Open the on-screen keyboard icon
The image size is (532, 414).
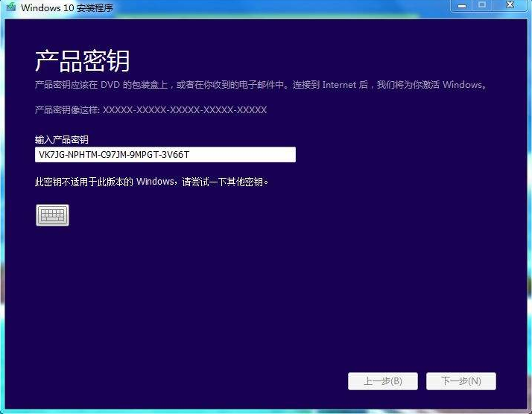coord(52,215)
